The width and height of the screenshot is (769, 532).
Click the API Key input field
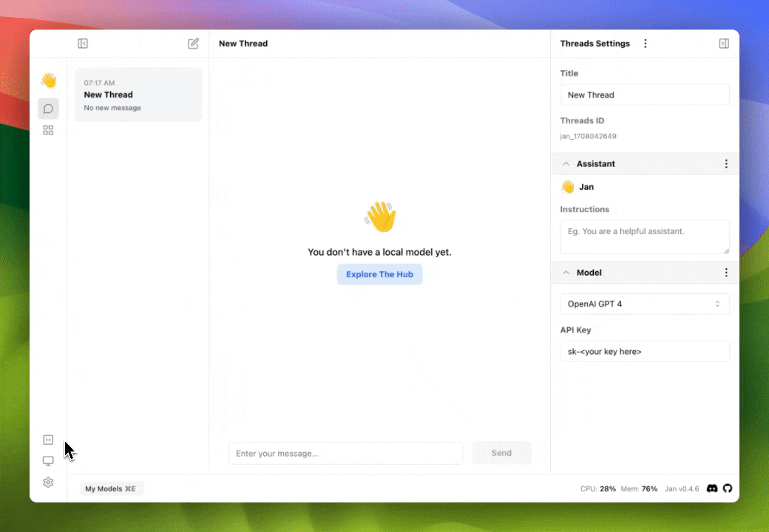[643, 351]
